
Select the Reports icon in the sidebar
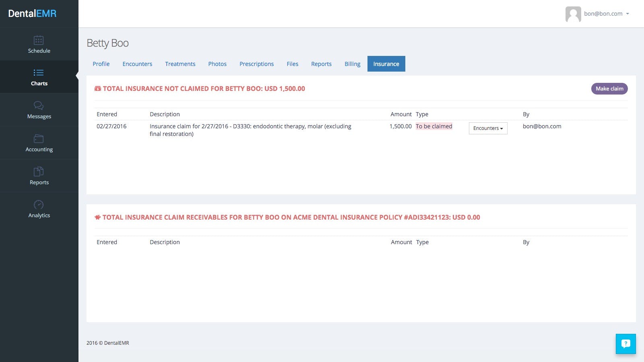(x=39, y=172)
